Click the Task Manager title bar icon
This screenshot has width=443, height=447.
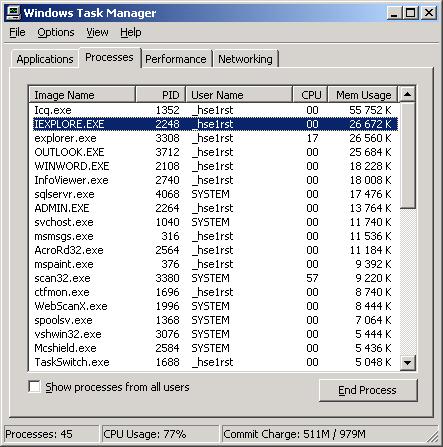click(x=14, y=13)
